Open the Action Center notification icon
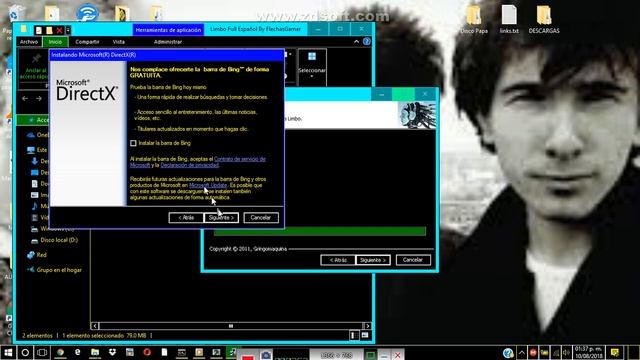The image size is (640, 360). 615,353
